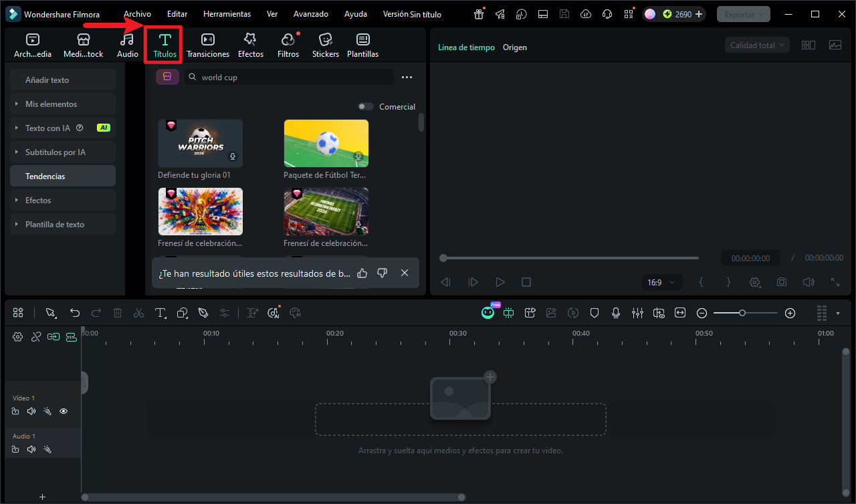Click the Exportar button

(x=744, y=14)
